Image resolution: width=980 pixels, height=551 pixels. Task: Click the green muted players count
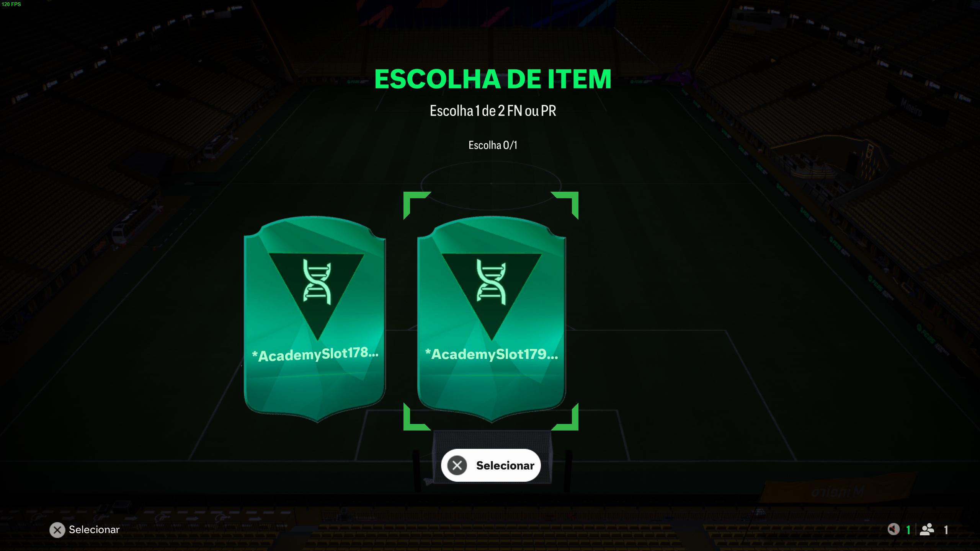908,530
